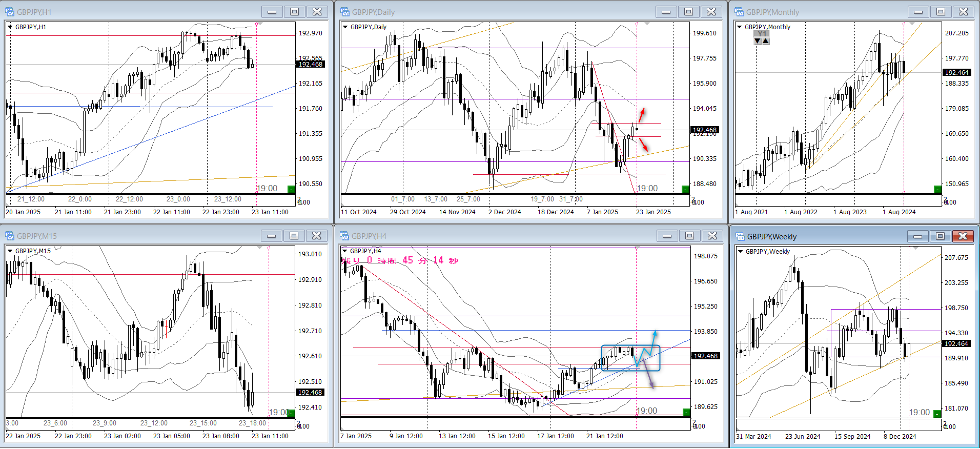The height and width of the screenshot is (449, 980).
Task: Click the green indicator square in M15 chart
Action: (291, 413)
